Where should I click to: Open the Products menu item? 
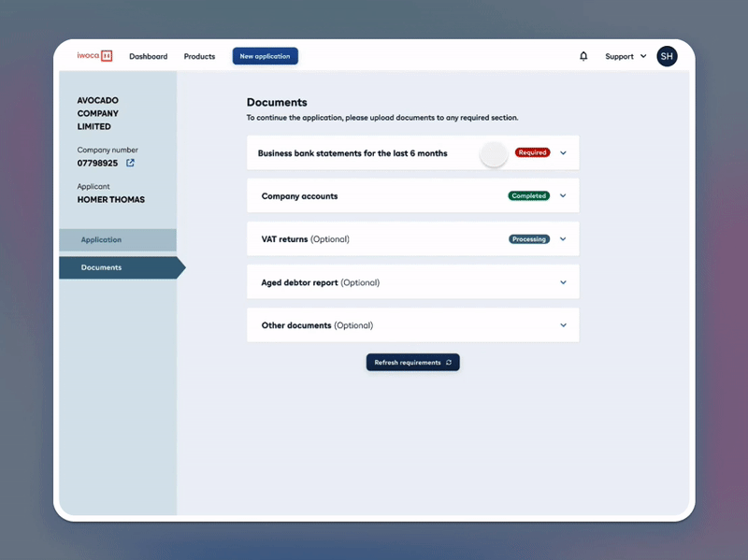pyautogui.click(x=199, y=56)
